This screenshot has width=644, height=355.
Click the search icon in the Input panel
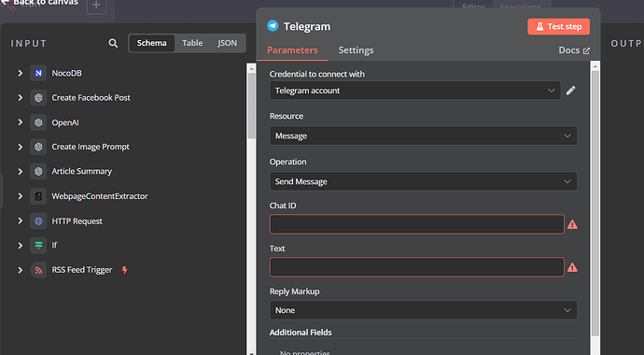point(113,43)
